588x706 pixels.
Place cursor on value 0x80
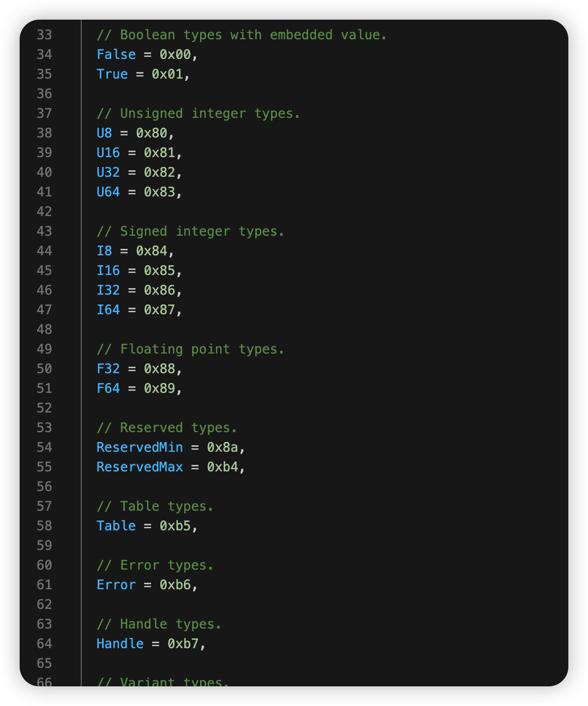152,133
